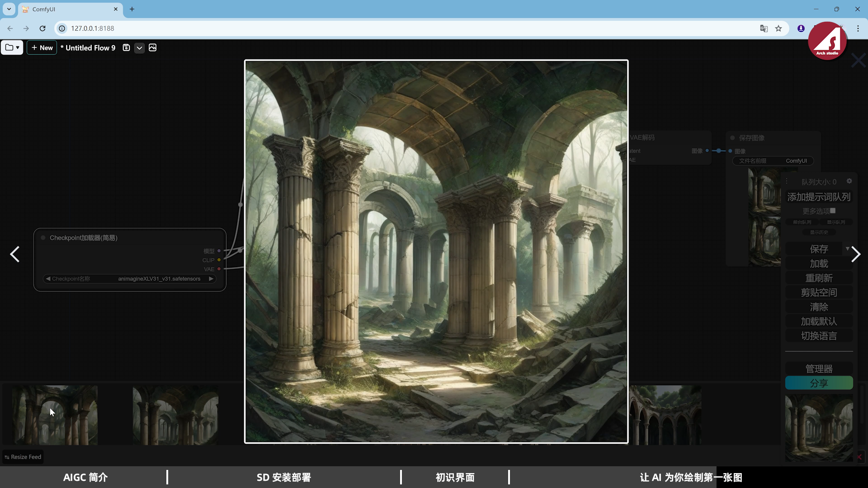This screenshot has width=868, height=488.
Task: Click the 重刷新 refresh button
Action: pos(819,278)
